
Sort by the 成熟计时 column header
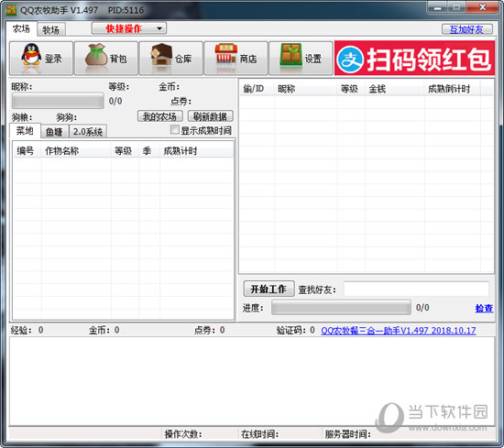(x=196, y=151)
